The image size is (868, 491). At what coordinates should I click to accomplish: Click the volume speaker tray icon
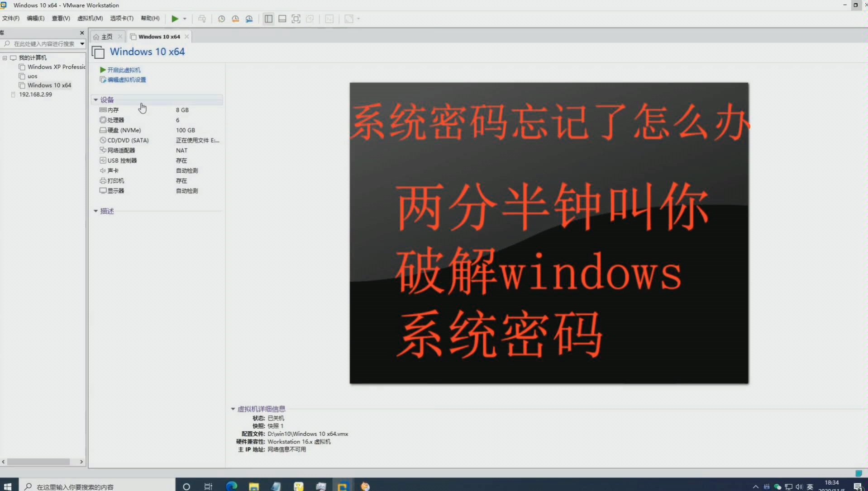(x=799, y=487)
